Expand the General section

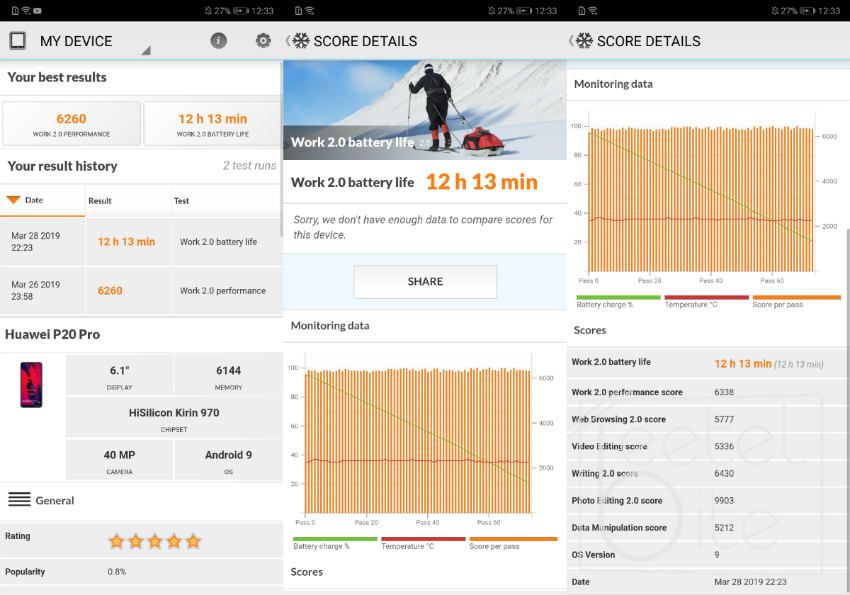[x=55, y=500]
